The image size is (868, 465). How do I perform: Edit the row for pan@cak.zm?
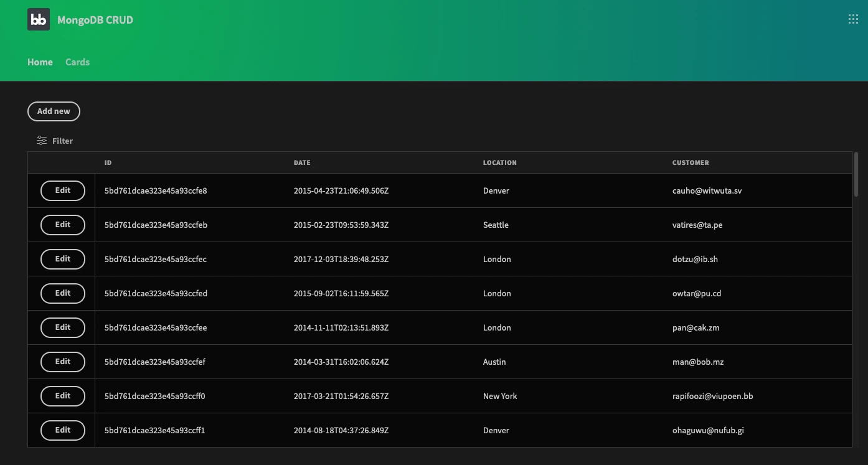click(63, 327)
